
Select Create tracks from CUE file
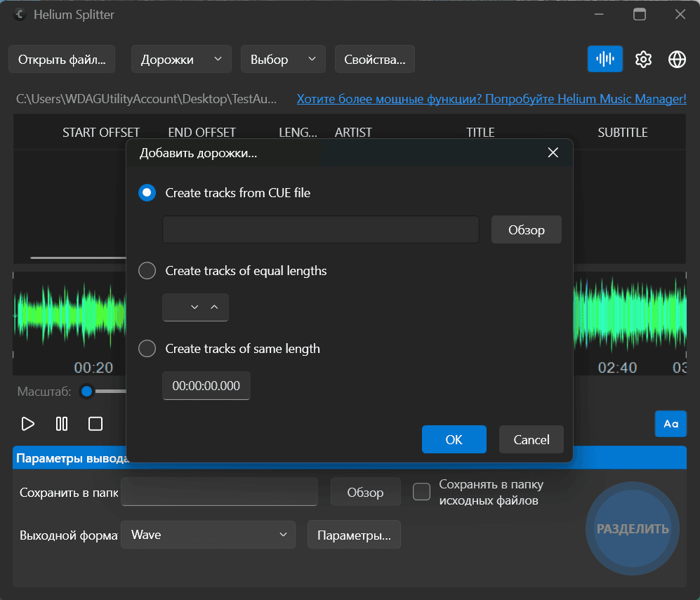pos(147,193)
